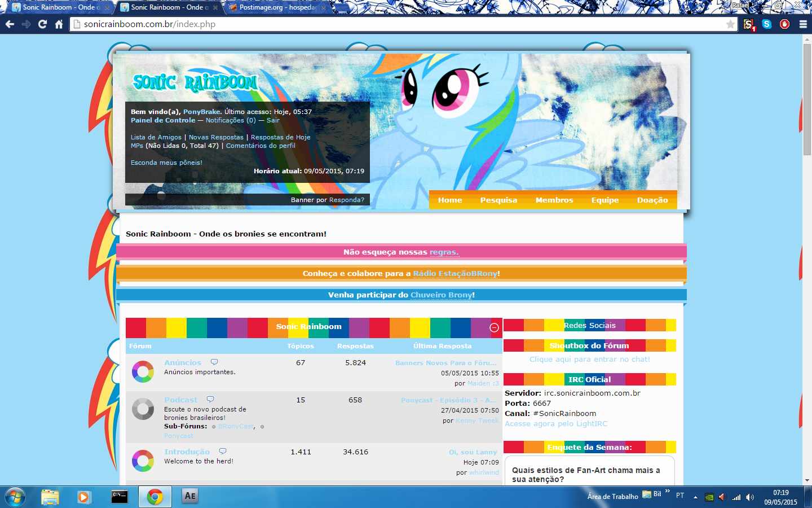Open the Pesquisa navigation item

click(498, 200)
